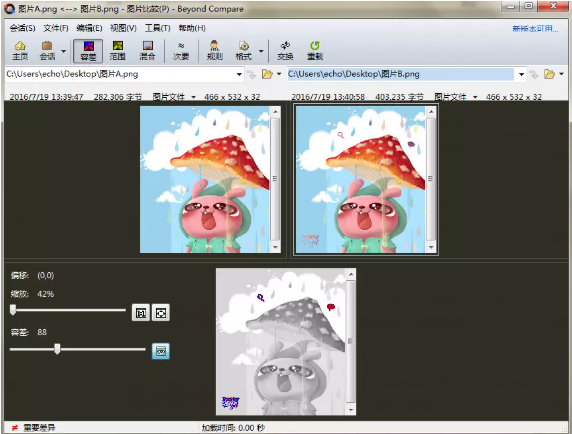Click the 格式 format toolbar icon

[x=243, y=51]
